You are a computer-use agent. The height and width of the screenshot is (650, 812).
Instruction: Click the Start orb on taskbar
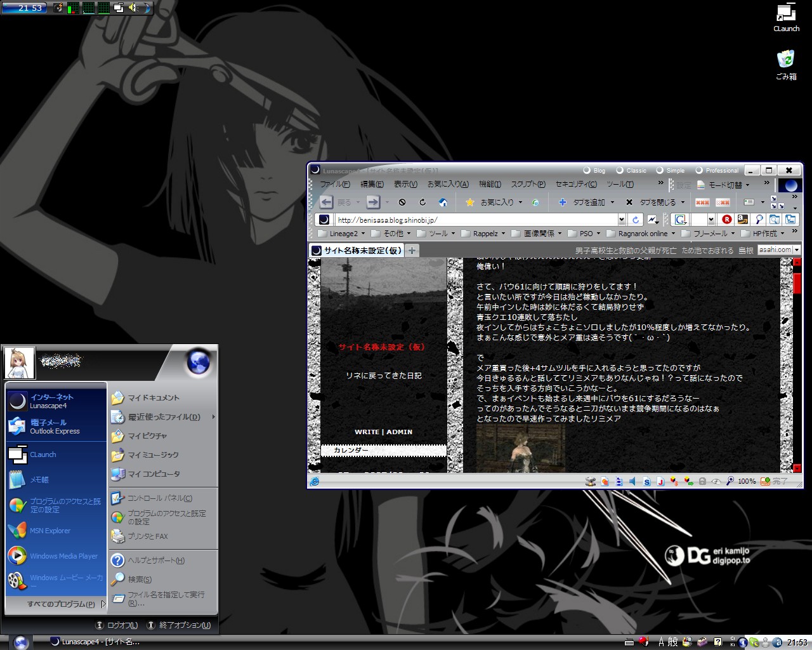[20, 642]
